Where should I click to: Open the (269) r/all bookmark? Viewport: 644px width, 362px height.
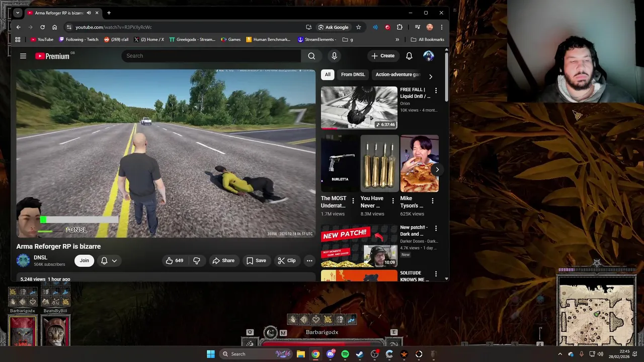pos(116,40)
